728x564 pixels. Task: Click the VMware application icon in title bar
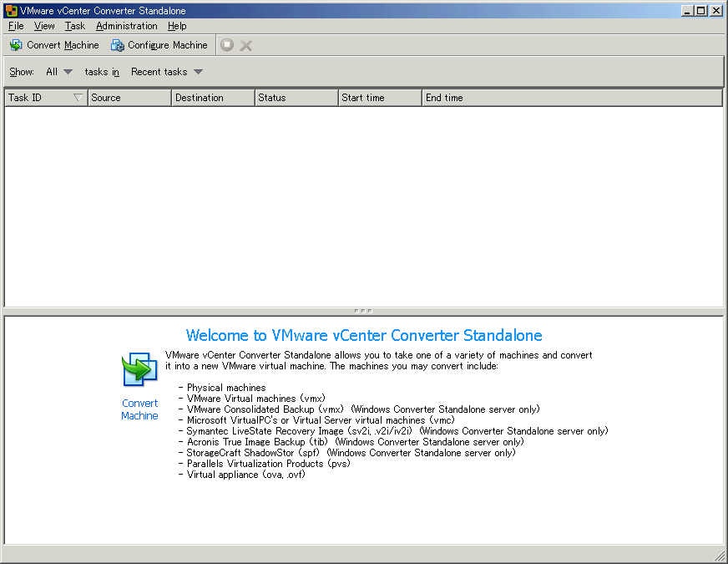(11, 10)
